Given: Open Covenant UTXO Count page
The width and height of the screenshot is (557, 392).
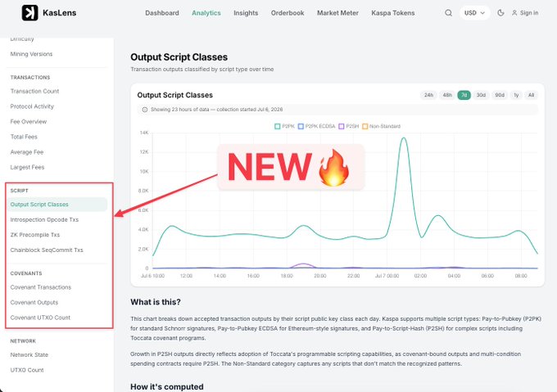Looking at the screenshot, I should click(x=40, y=318).
